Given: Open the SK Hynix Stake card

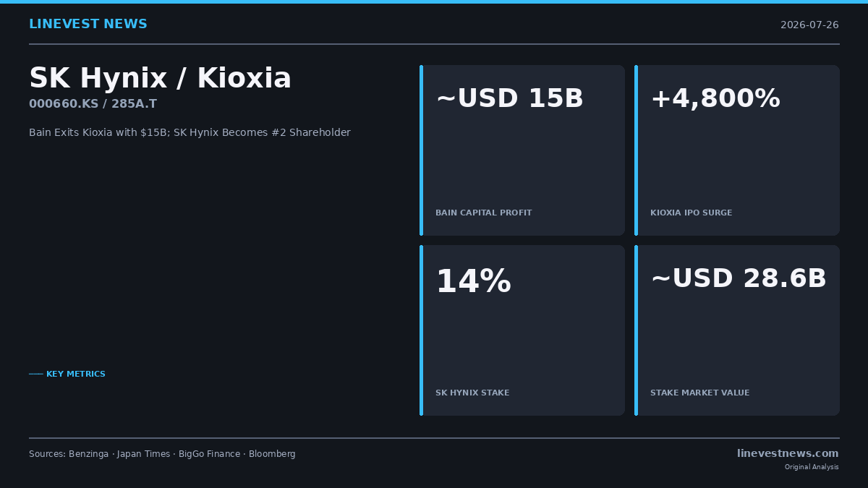Looking at the screenshot, I should tap(522, 330).
